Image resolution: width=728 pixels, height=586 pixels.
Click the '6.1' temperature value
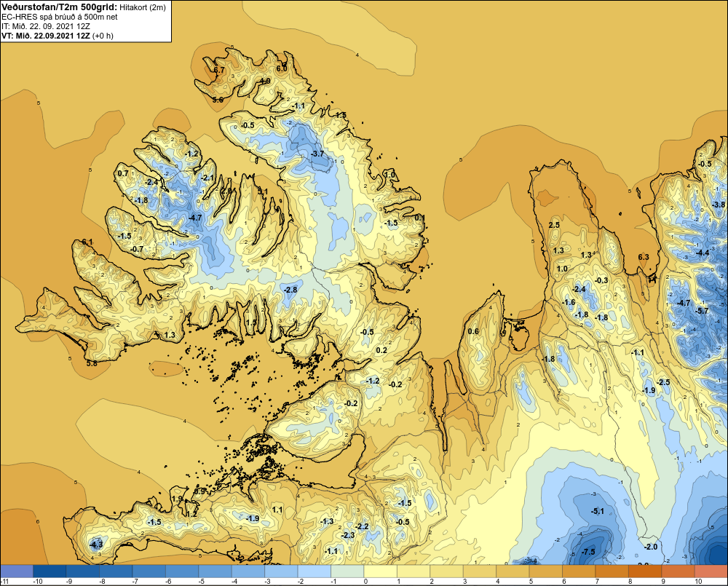point(87,242)
